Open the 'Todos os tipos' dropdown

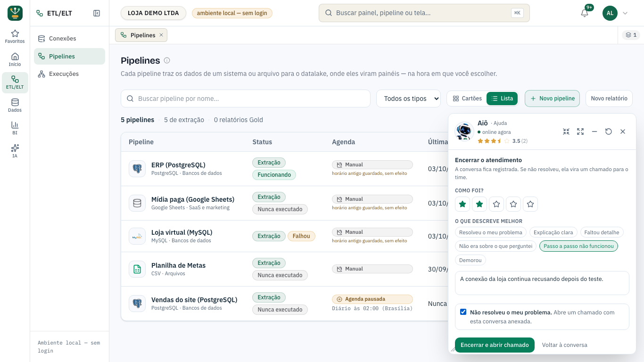(408, 99)
